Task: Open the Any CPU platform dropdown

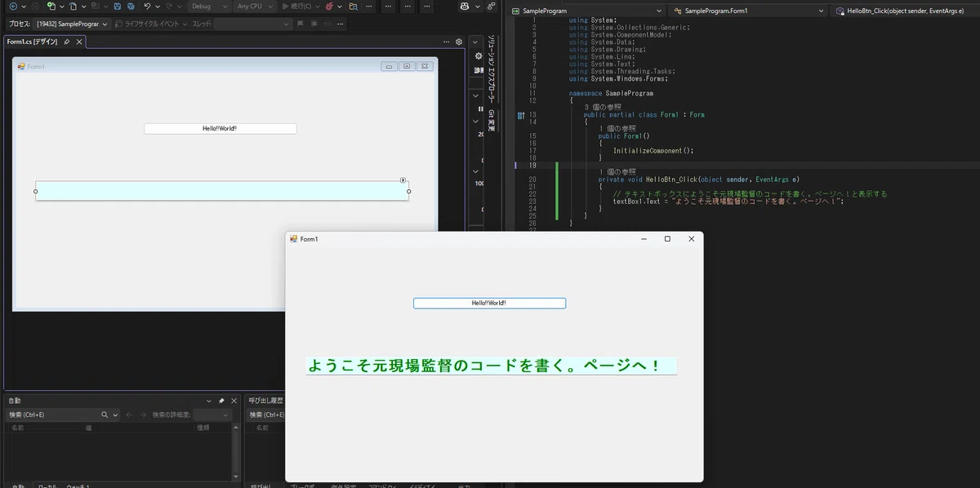Action: (254, 6)
